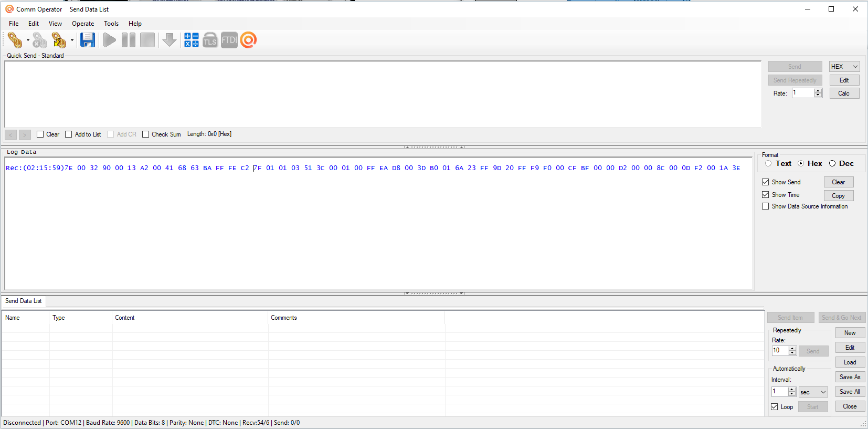
Task: Open the Tools menu
Action: [111, 24]
